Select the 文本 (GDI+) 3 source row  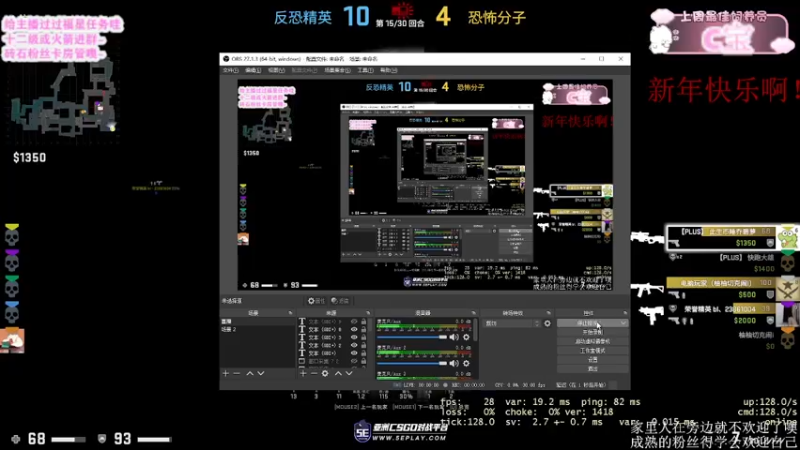(332, 337)
